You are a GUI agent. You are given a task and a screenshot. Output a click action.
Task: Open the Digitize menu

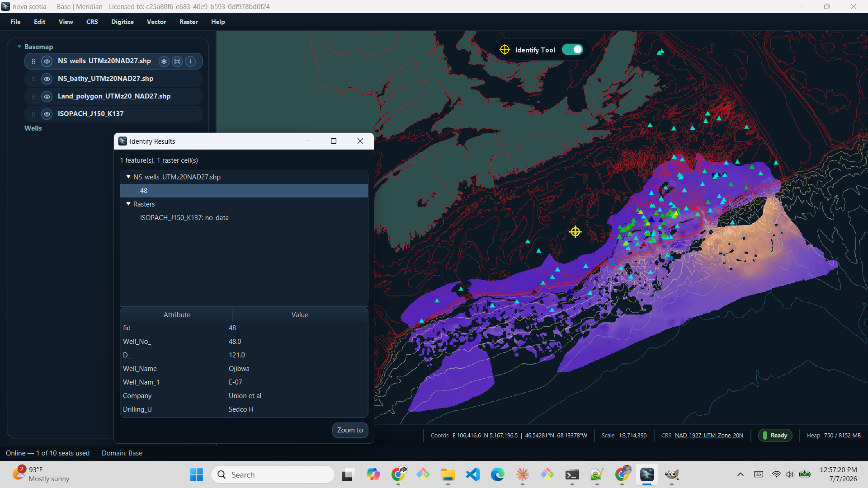tap(123, 22)
